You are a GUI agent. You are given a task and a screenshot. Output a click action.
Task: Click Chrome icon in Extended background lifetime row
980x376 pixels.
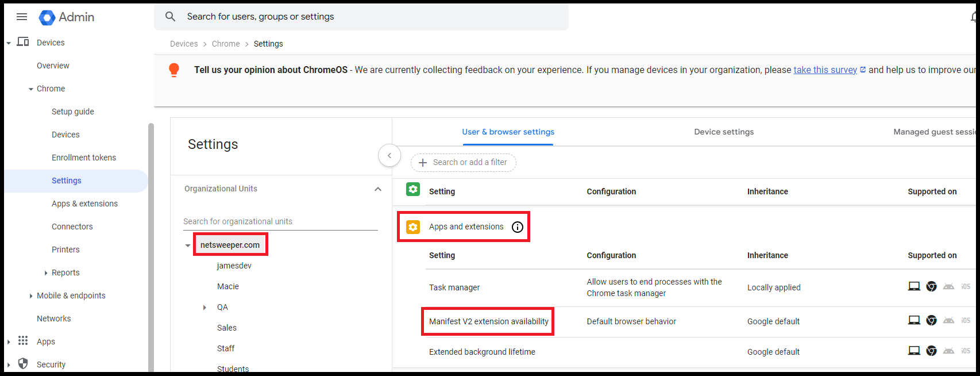[x=932, y=351]
